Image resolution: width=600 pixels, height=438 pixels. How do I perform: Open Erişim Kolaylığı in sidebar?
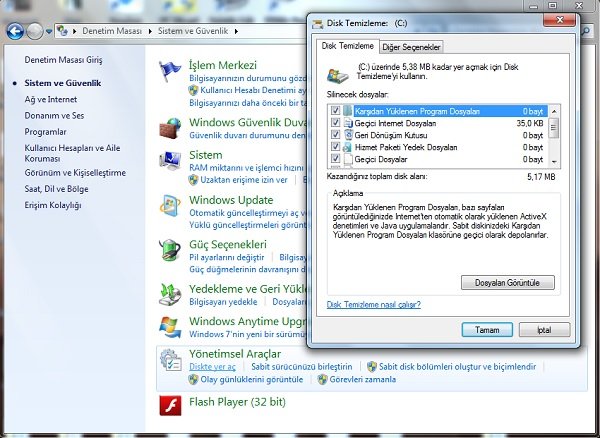[x=53, y=205]
